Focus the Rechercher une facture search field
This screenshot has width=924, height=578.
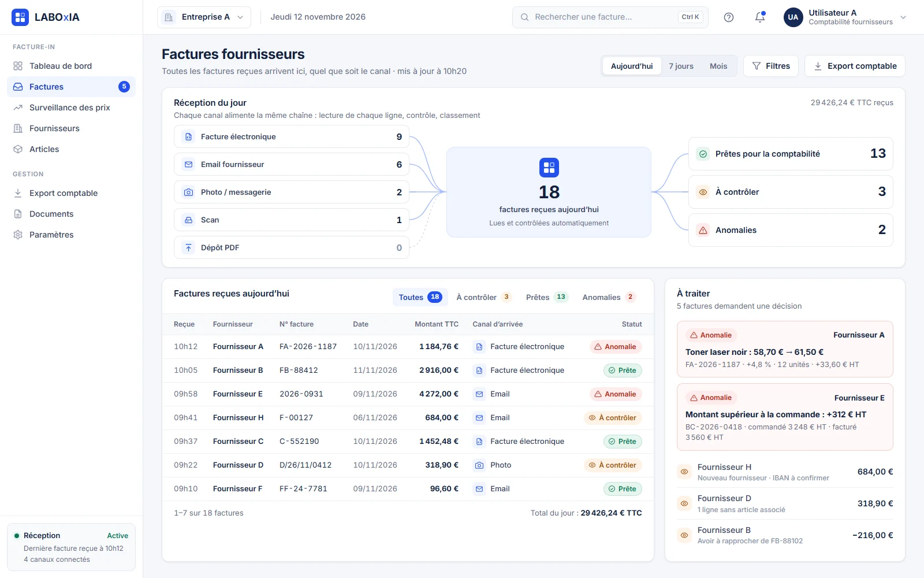point(610,17)
